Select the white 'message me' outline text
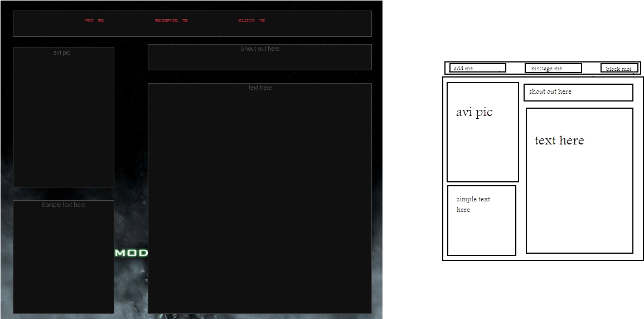 click(x=546, y=69)
